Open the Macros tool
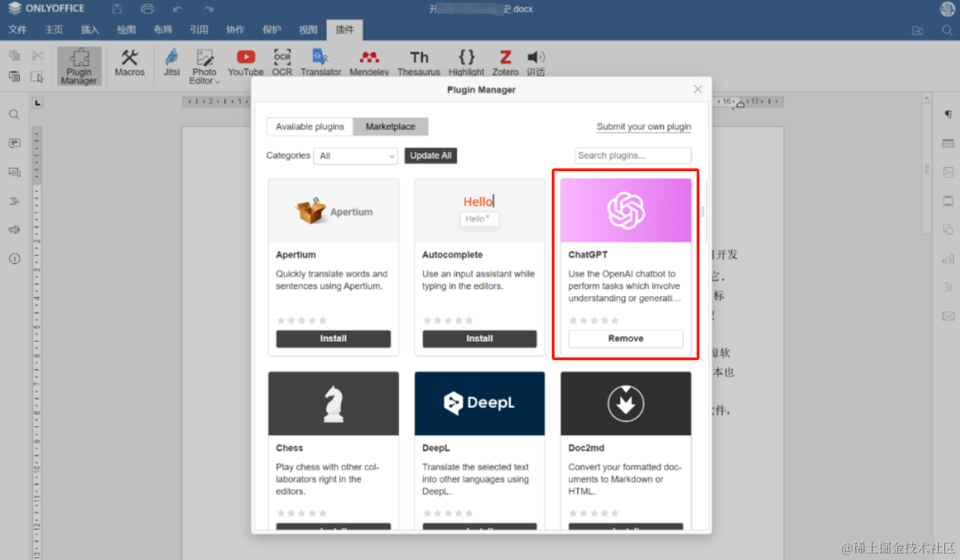This screenshot has height=560, width=960. click(129, 63)
